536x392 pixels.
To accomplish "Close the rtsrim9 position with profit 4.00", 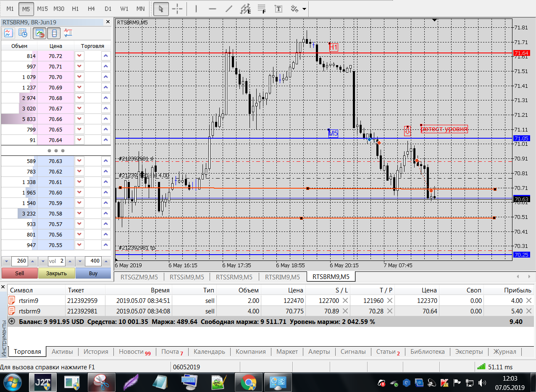I will (529, 300).
